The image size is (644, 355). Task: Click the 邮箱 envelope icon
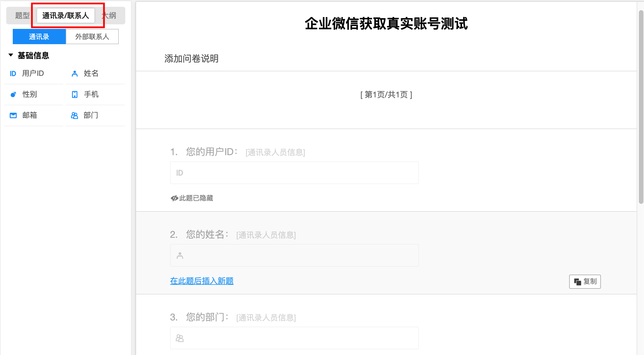tap(13, 116)
